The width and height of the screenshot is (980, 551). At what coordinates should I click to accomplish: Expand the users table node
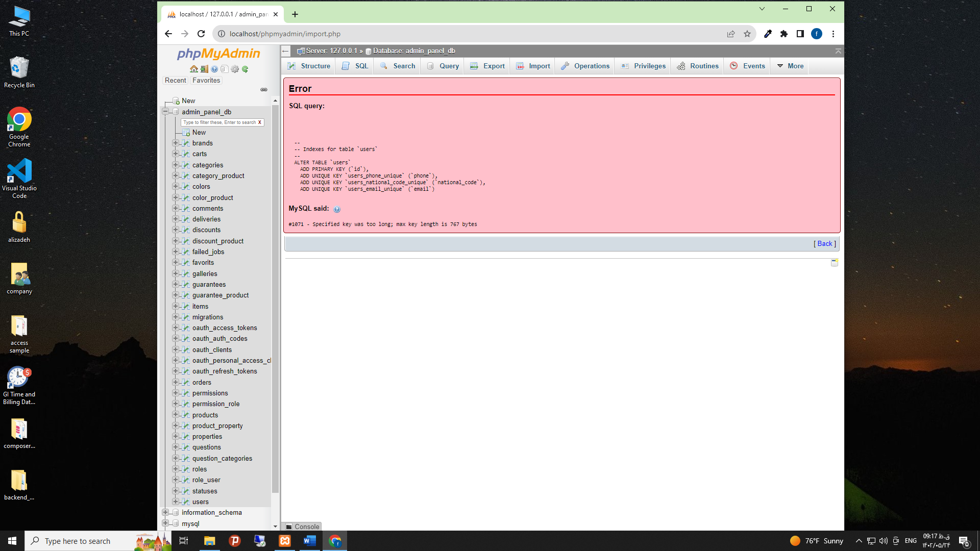coord(176,502)
